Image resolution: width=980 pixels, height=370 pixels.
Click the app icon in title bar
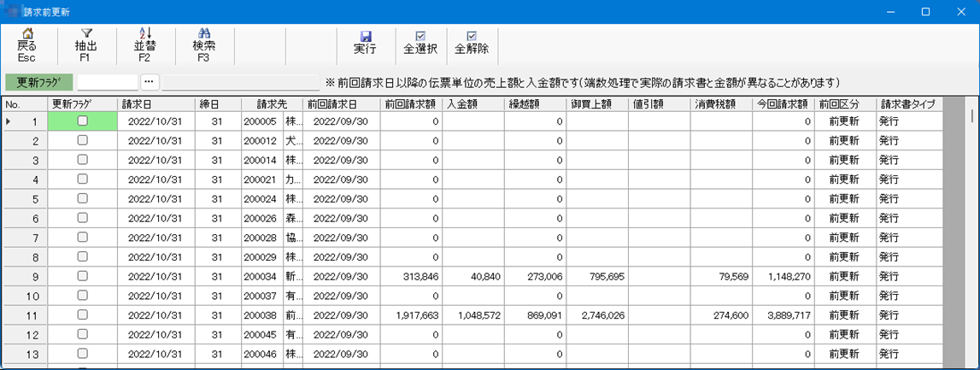[x=12, y=12]
